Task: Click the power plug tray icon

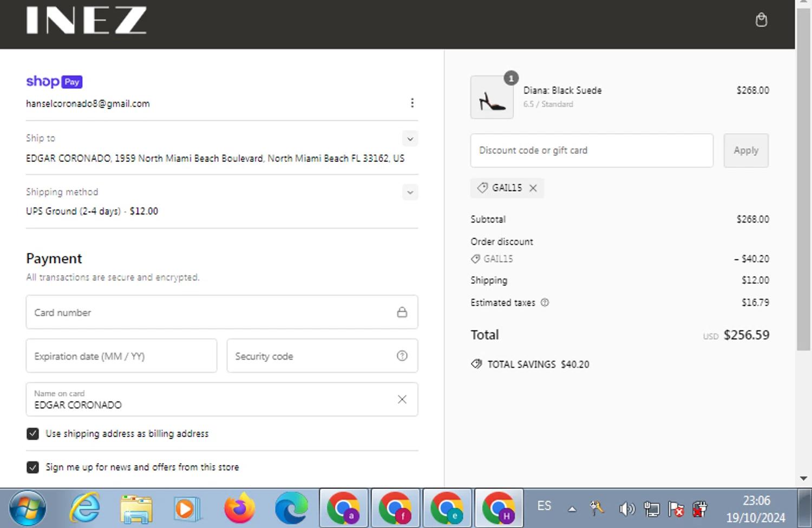Action: [700, 509]
